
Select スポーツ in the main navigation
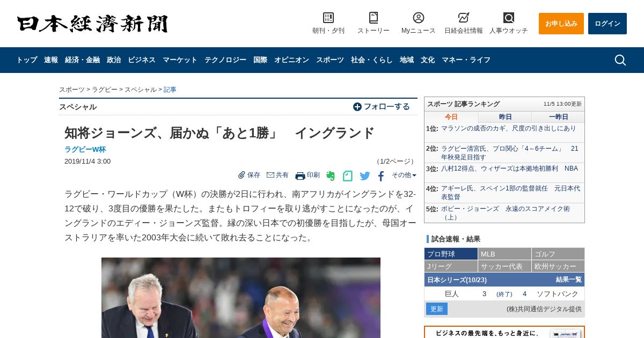point(330,60)
